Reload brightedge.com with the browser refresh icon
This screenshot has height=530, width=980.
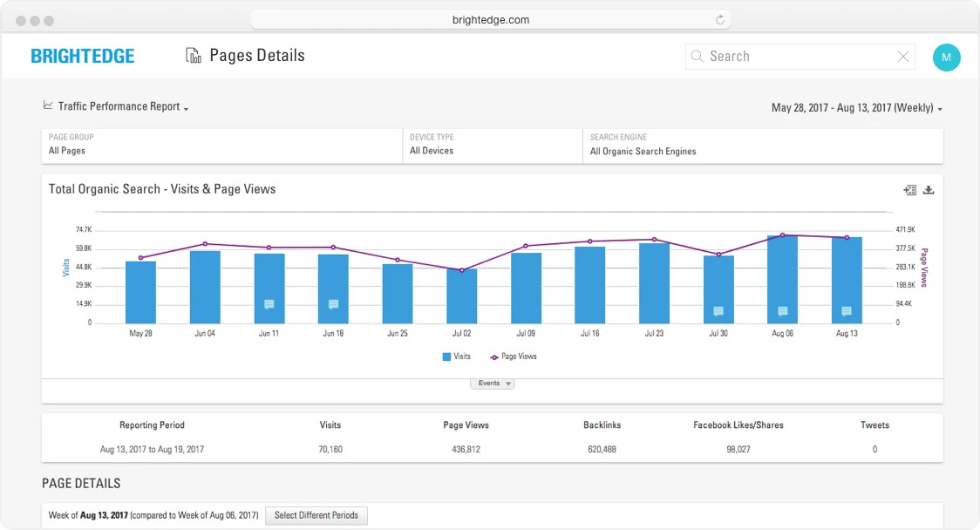point(720,18)
